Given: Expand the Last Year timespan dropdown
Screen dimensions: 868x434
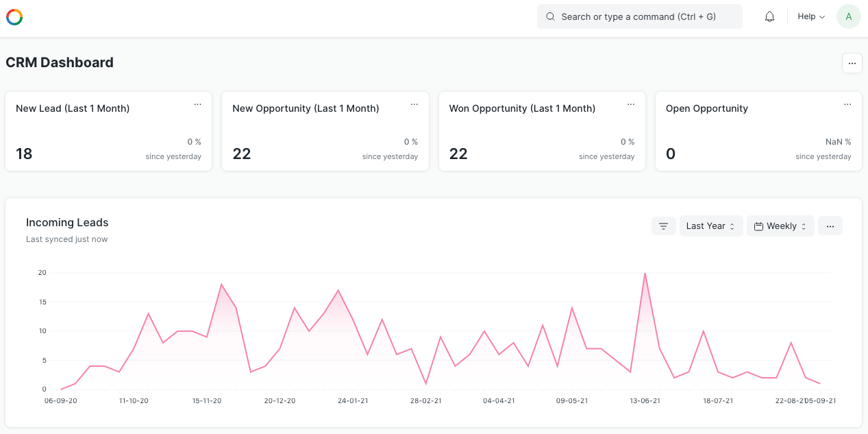Looking at the screenshot, I should [710, 226].
